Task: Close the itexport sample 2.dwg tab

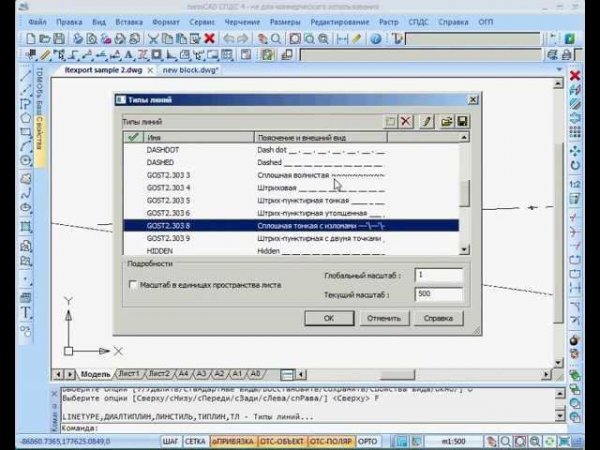Action: point(150,70)
